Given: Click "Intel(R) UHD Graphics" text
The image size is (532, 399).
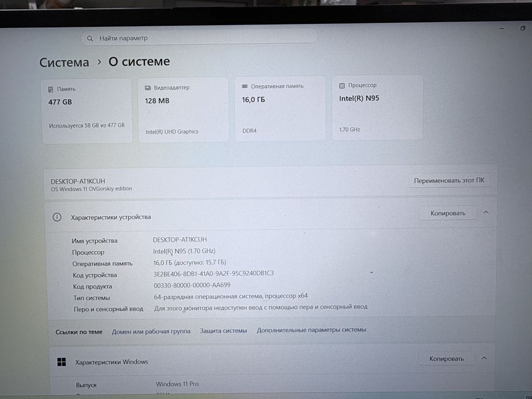Looking at the screenshot, I should pyautogui.click(x=172, y=132).
